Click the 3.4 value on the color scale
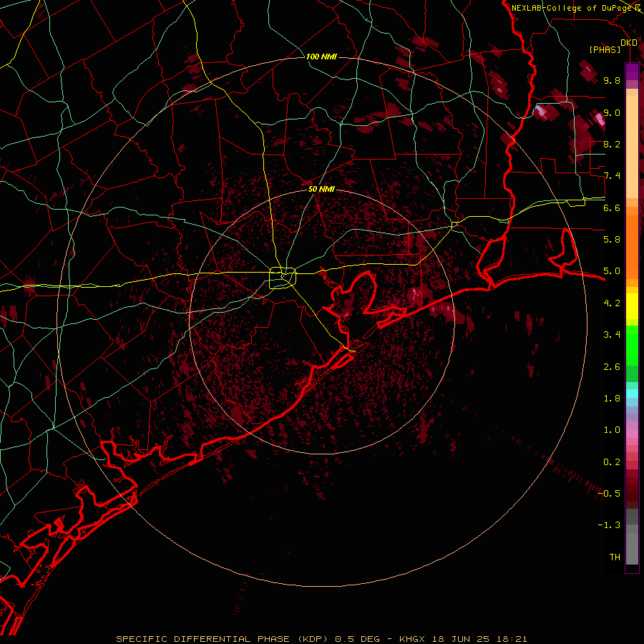 (x=612, y=335)
